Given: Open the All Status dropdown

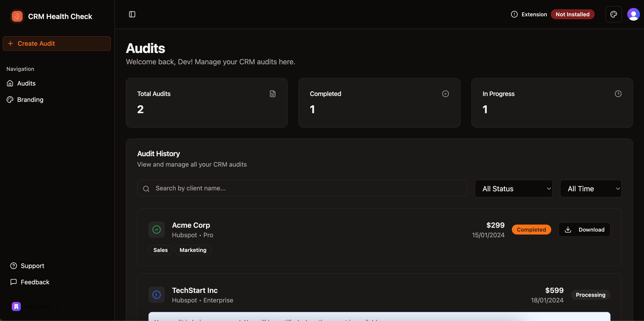Looking at the screenshot, I should [x=514, y=188].
